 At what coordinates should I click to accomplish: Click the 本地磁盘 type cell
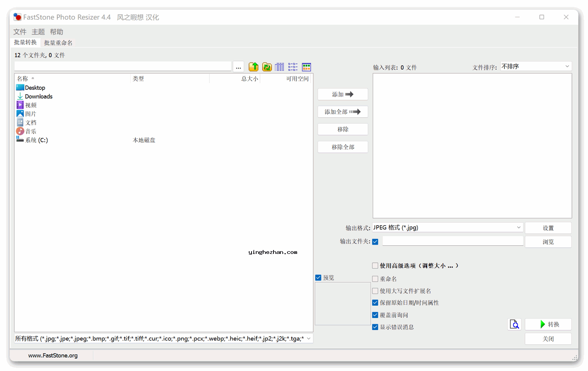click(144, 140)
